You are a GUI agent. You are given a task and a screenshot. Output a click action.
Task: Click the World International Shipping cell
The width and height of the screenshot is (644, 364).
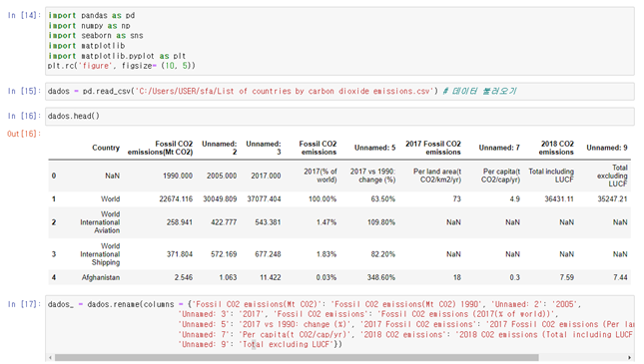[100, 254]
